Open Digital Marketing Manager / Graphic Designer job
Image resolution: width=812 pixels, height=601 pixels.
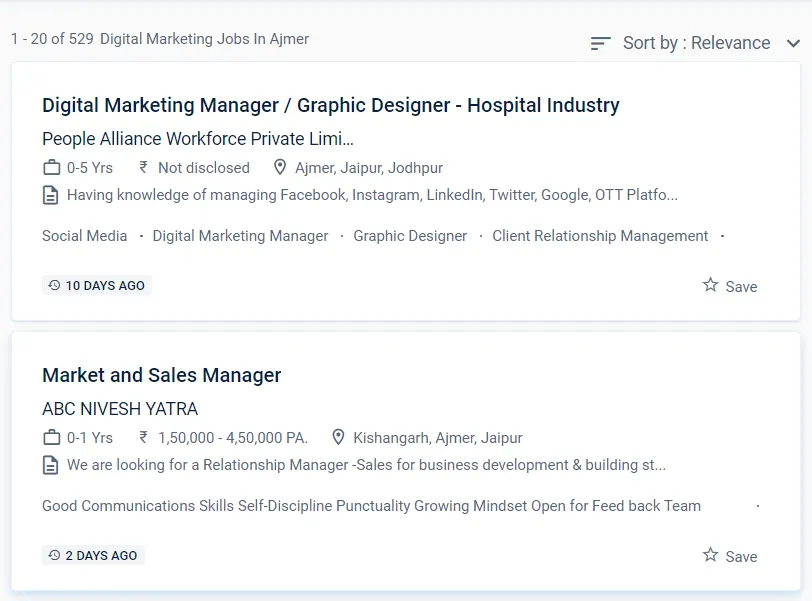tap(330, 105)
